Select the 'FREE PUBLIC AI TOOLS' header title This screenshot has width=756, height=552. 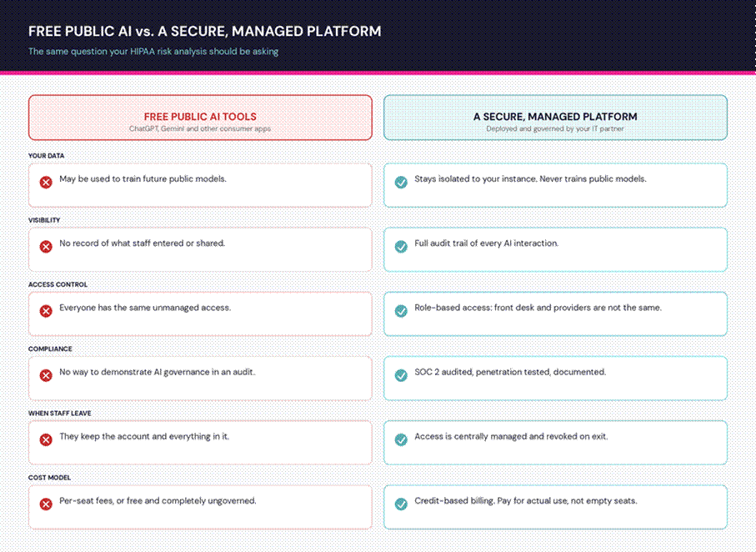point(200,117)
